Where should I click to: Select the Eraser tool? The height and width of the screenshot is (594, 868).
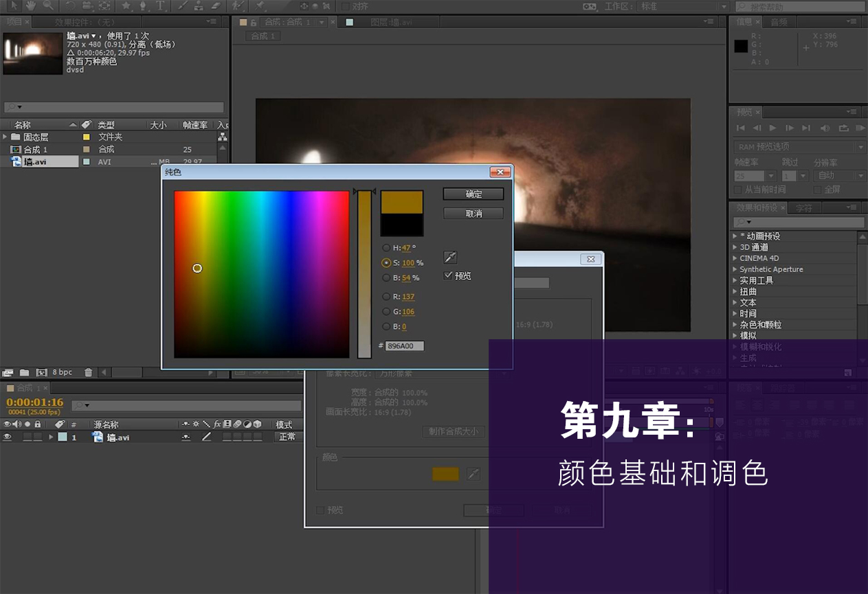215,5
